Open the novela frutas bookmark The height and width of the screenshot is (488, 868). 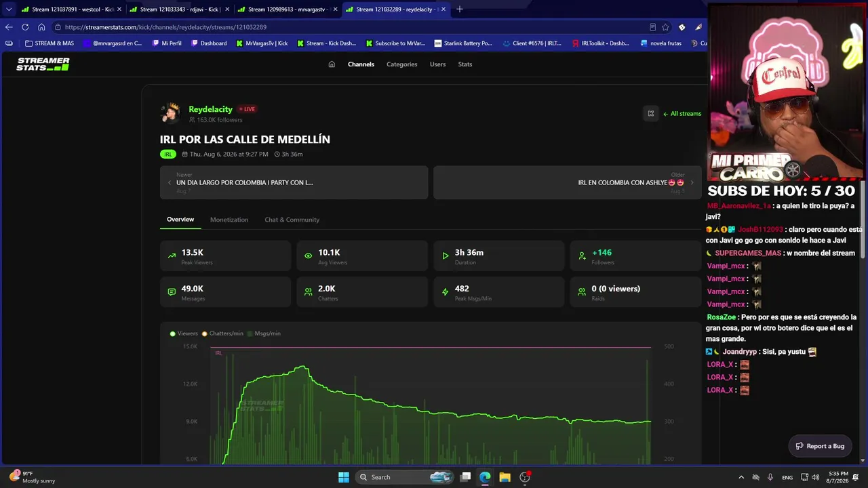[x=661, y=43]
